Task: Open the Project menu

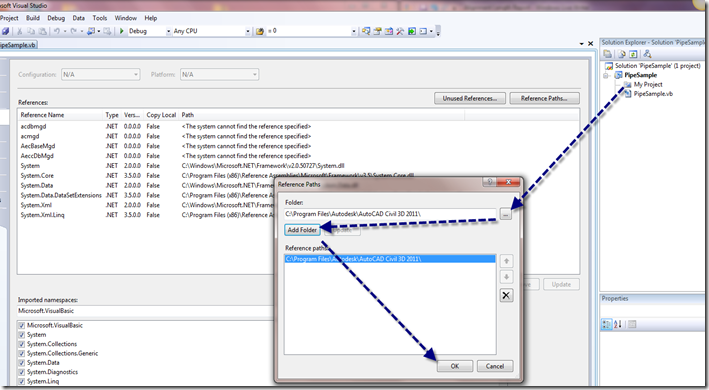Action: [x=9, y=18]
